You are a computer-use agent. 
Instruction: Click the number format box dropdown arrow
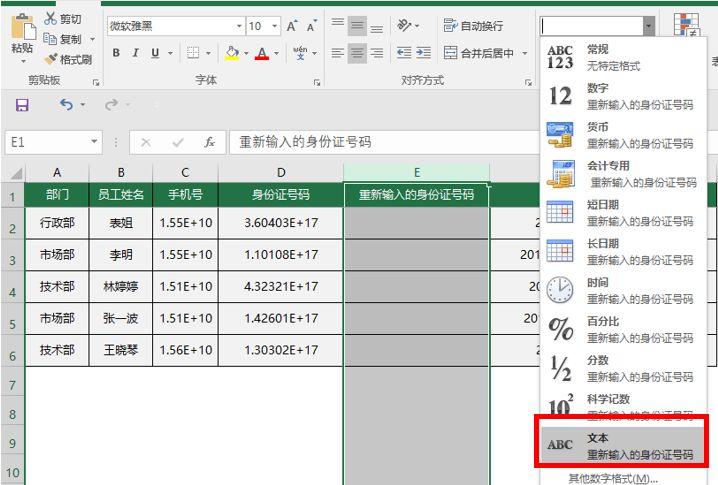pyautogui.click(x=648, y=26)
